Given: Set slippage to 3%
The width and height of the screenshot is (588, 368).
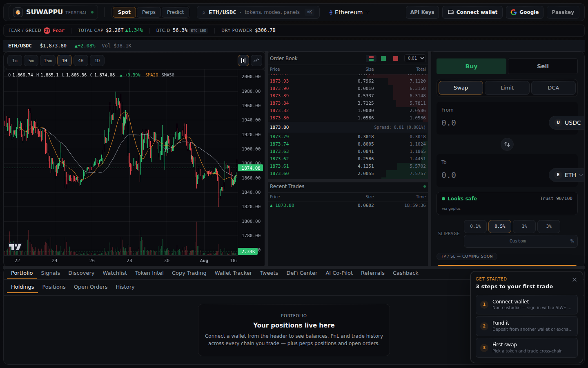Looking at the screenshot, I should coord(549,227).
